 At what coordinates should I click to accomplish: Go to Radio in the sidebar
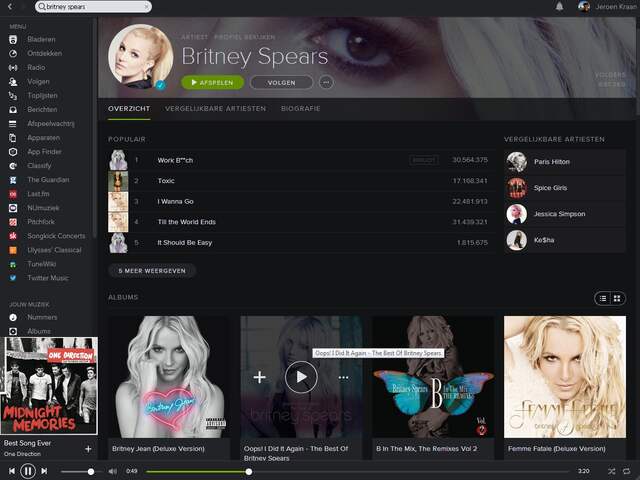click(36, 67)
